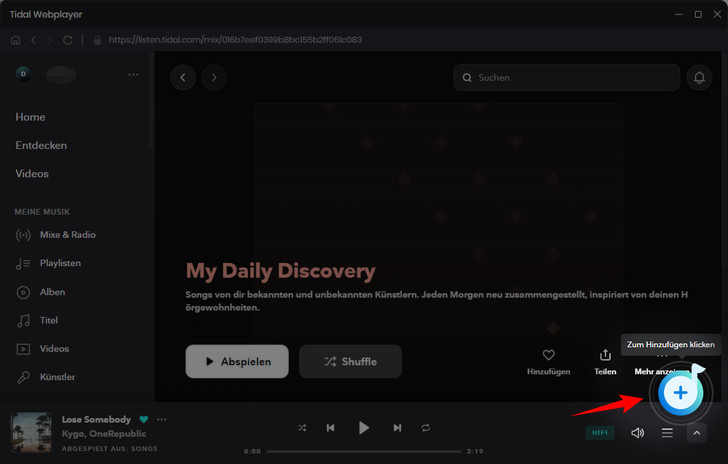728x464 pixels.
Task: Open notifications bell
Action: pos(699,78)
